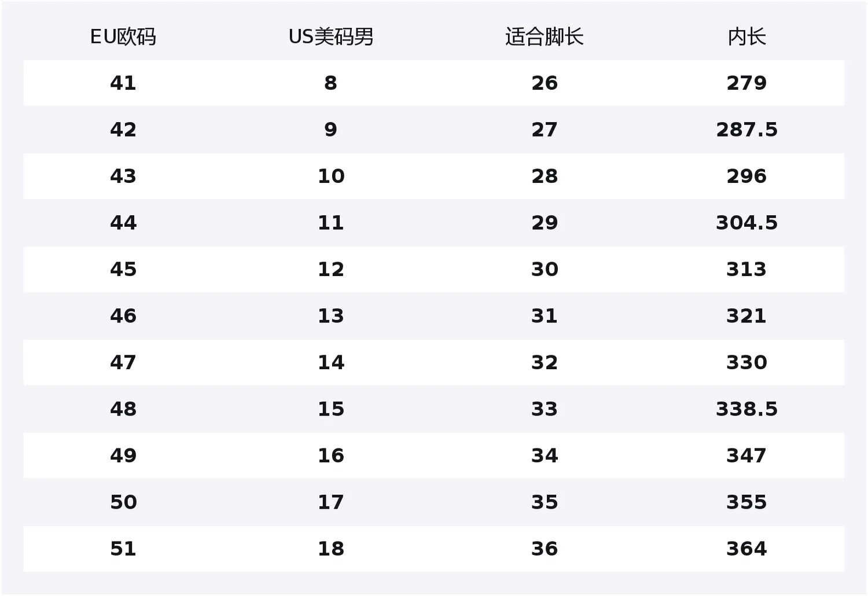Click inner length 355 value
Screen dimensions: 868x596
746,502
